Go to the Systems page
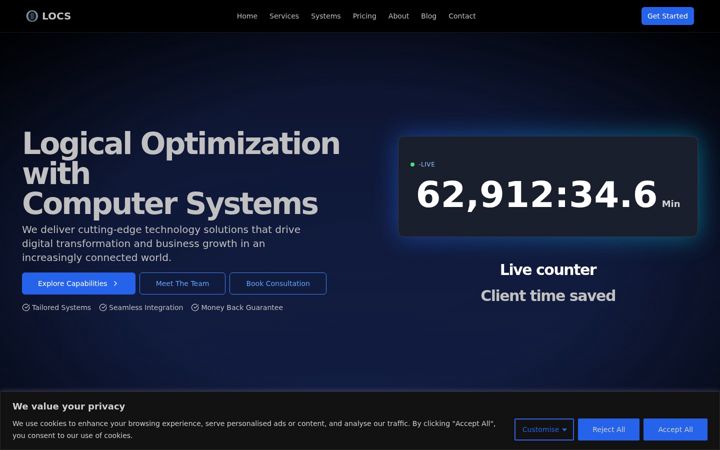The image size is (720, 450). [x=326, y=16]
